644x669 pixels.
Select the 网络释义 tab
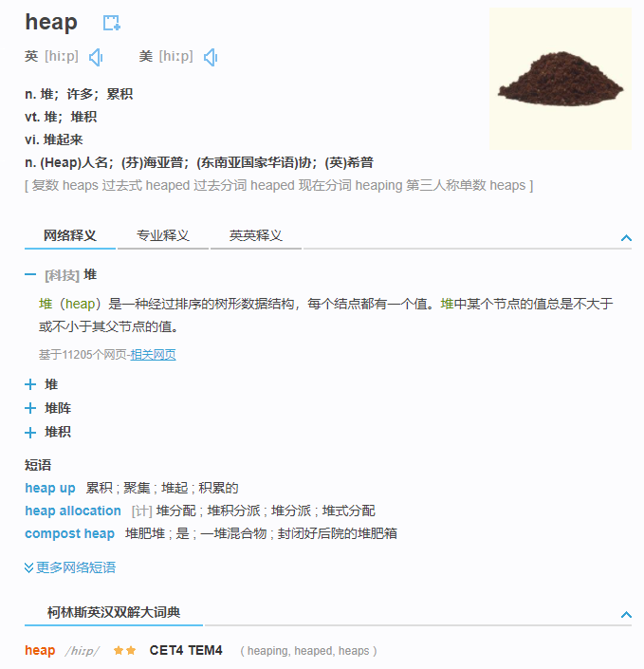[70, 235]
